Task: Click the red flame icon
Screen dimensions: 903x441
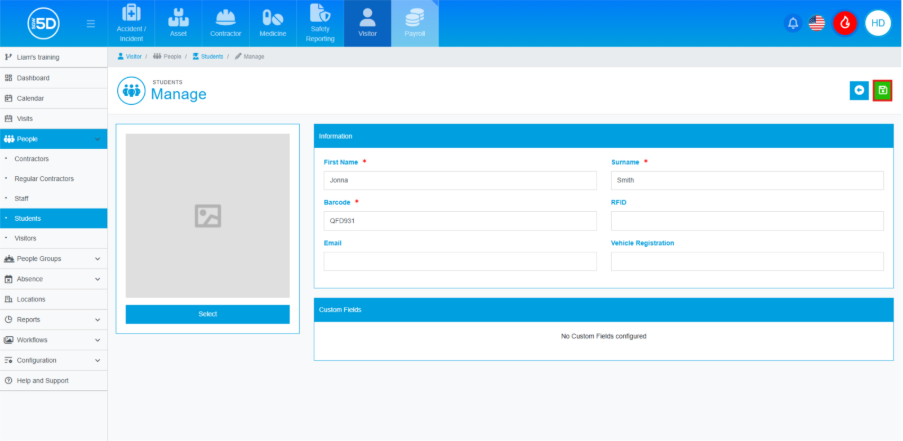Action: tap(845, 23)
